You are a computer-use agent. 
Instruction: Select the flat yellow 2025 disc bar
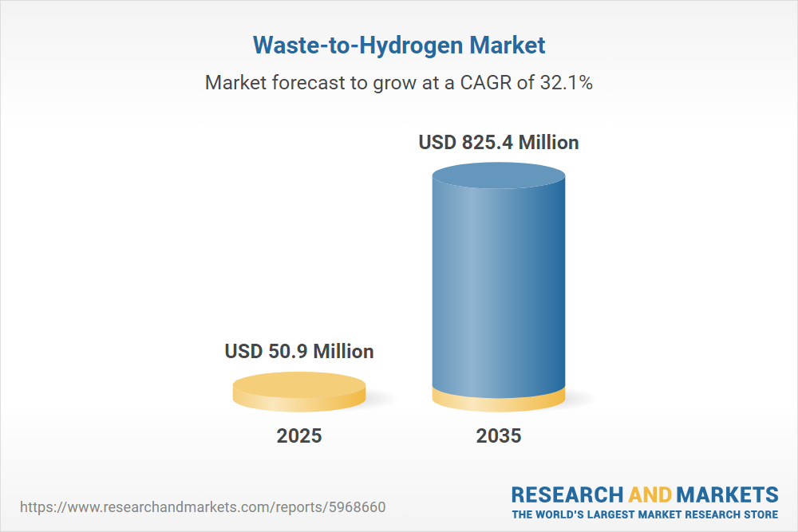click(x=299, y=392)
